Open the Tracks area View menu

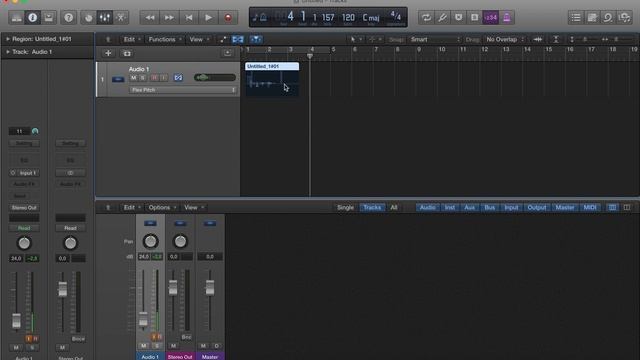(199, 39)
